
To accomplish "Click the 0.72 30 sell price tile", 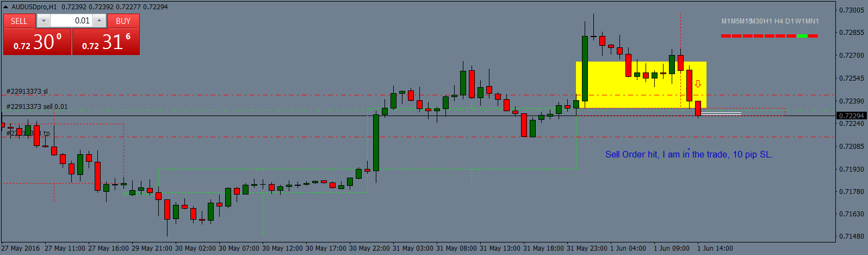I will tap(38, 42).
